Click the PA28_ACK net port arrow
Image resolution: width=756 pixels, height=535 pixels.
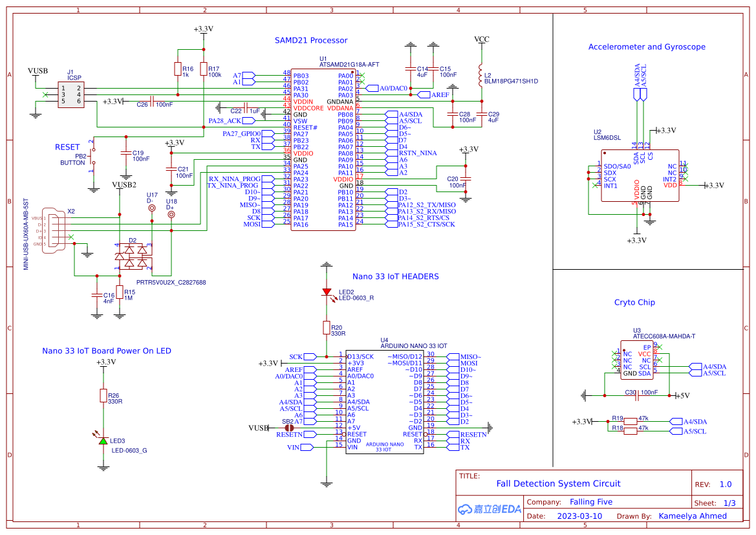248,120
